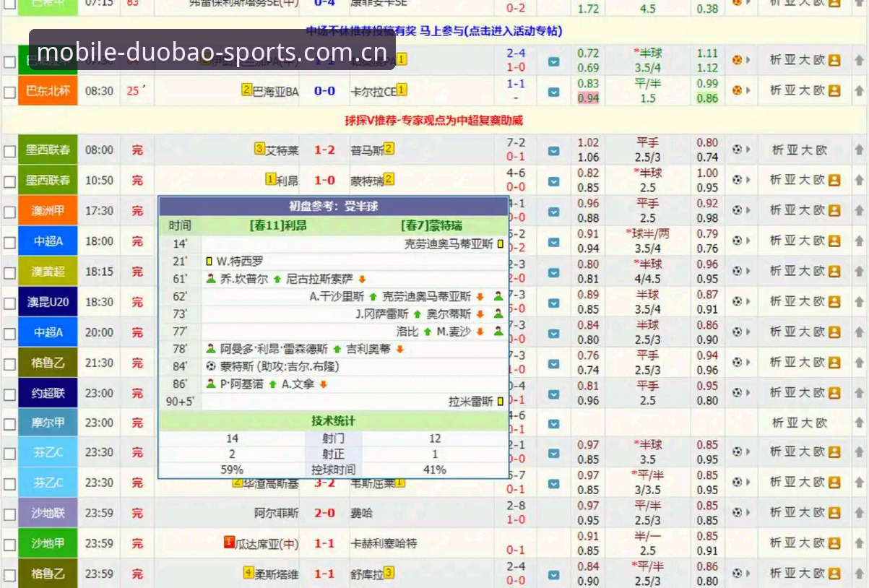Open 巴东北杯 league label
This screenshot has height=588, width=869.
[x=48, y=91]
